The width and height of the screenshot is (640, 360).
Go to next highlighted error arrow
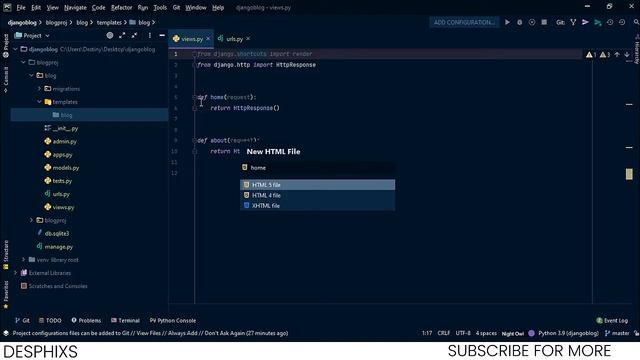[x=627, y=55]
